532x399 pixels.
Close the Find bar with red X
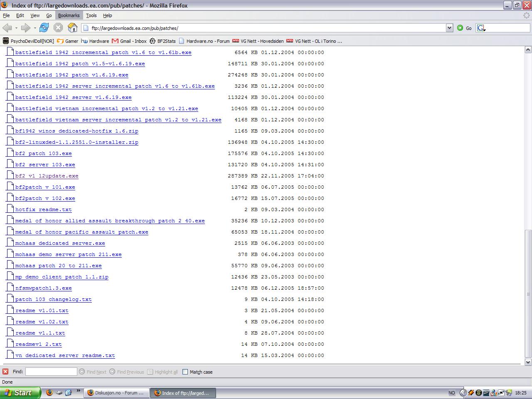coord(5,372)
